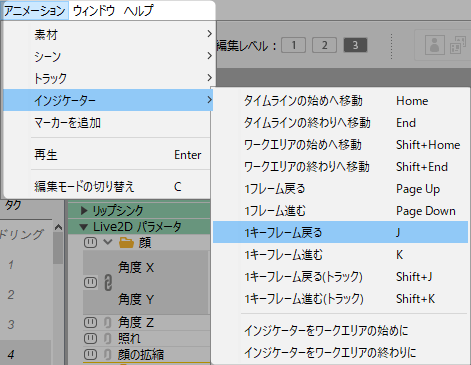The width and height of the screenshot is (471, 365).
Task: Choose タイムラインの始めへ移動
Action: tap(340, 101)
